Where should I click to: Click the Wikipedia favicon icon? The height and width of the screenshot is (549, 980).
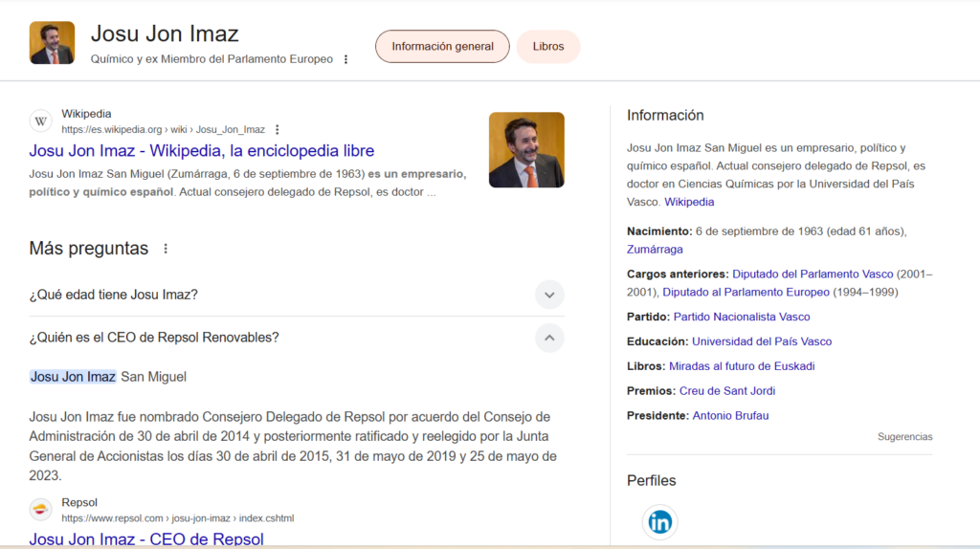pos(40,121)
